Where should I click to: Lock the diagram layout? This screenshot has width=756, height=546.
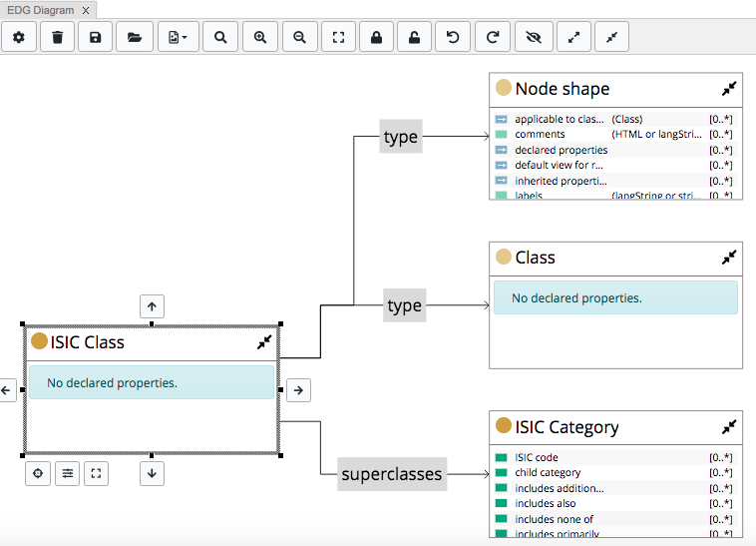tap(376, 37)
